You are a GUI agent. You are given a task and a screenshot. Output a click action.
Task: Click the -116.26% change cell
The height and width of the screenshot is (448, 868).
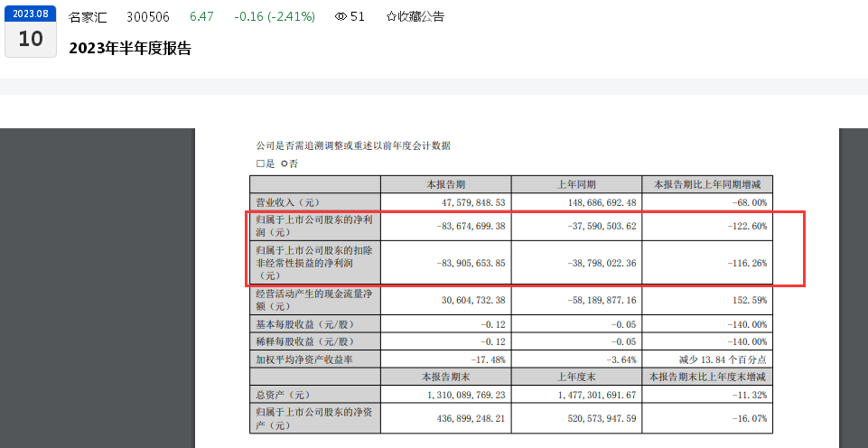point(747,263)
